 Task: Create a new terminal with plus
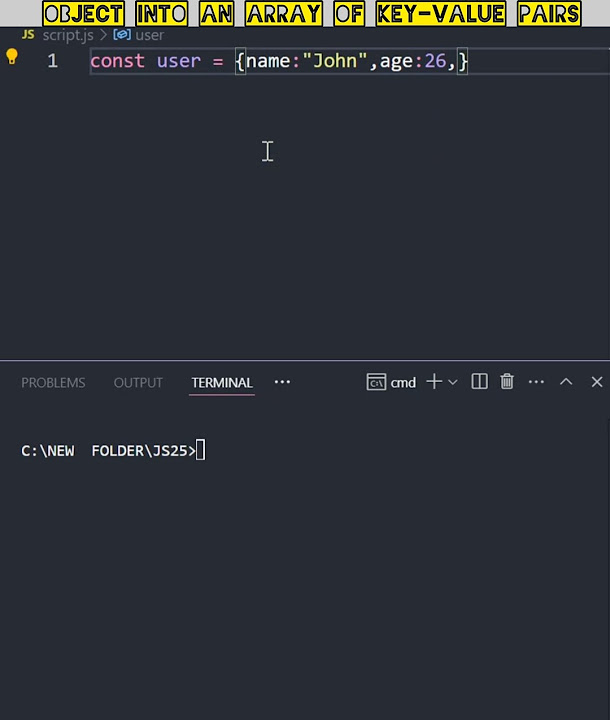pos(434,382)
